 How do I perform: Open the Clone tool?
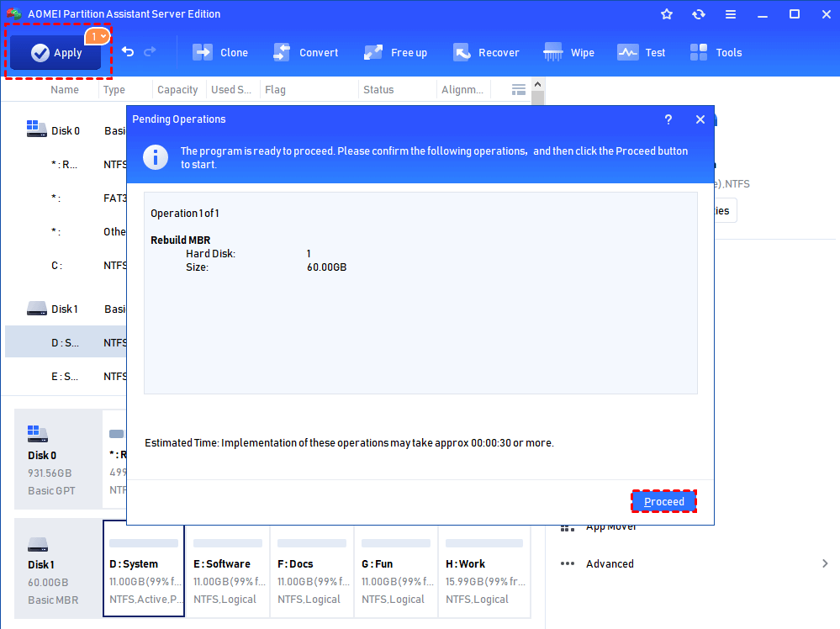220,52
